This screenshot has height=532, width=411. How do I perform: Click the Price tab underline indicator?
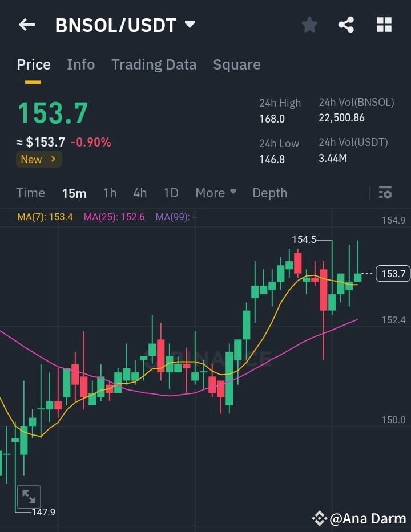[33, 80]
